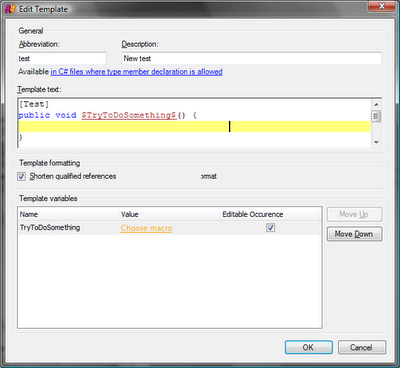Screen dimensions: 400x368
Task: Click the Editable Occurence column header
Action: (x=271, y=214)
